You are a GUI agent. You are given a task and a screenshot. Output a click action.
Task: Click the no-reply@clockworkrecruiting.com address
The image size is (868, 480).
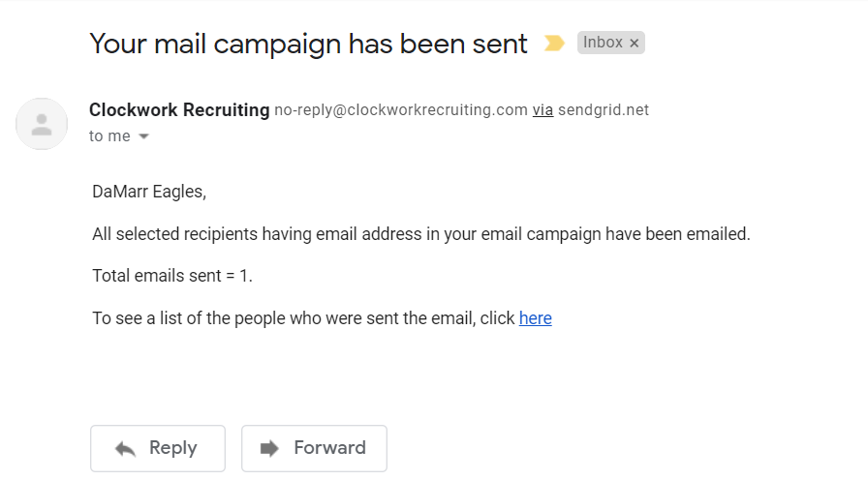click(x=400, y=110)
